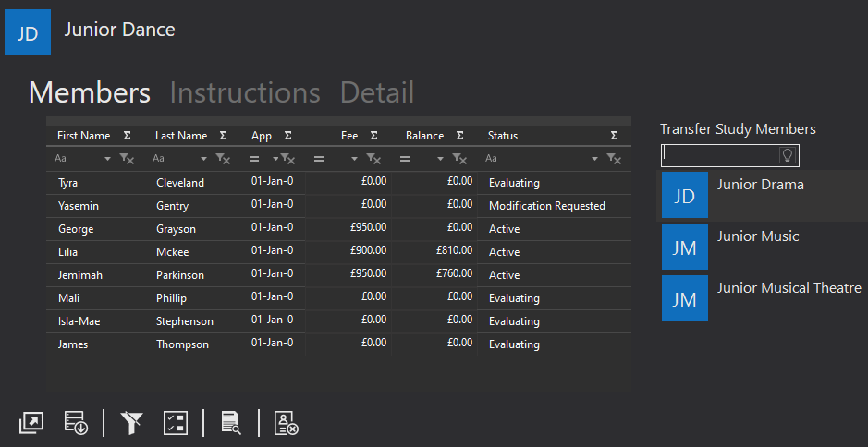Click the lightbulb icon in transfer search
Screen dimensions: 868x447
tap(788, 155)
